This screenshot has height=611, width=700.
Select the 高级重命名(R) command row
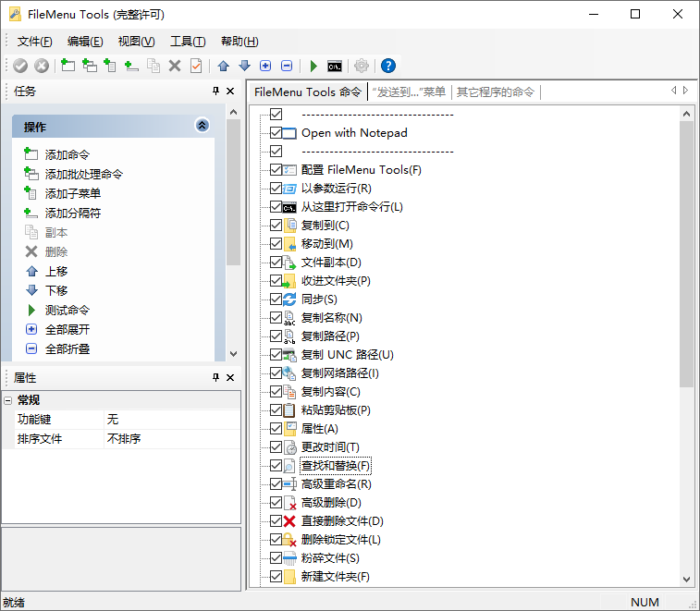pos(336,484)
